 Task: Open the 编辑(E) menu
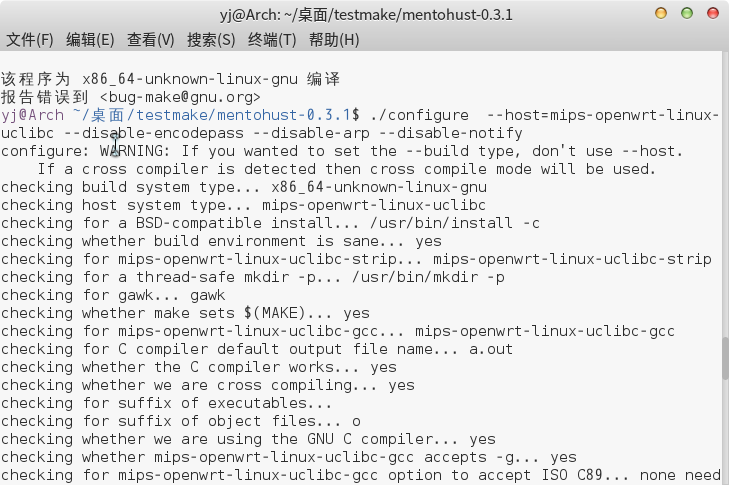90,40
